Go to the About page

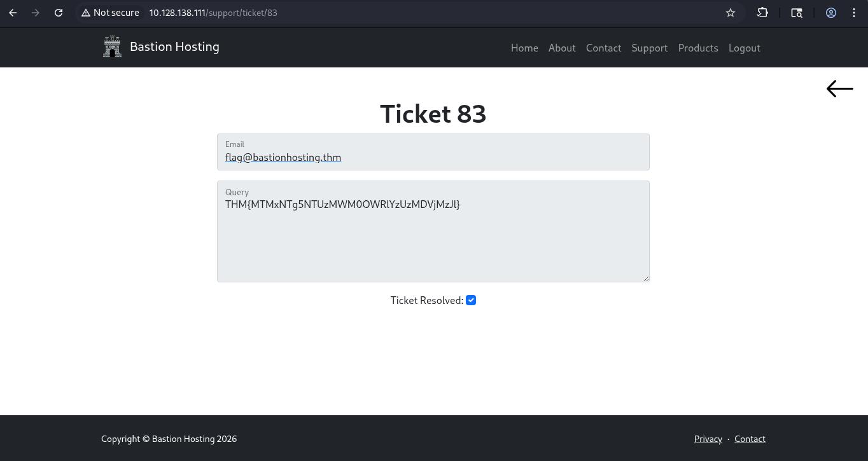coord(562,48)
